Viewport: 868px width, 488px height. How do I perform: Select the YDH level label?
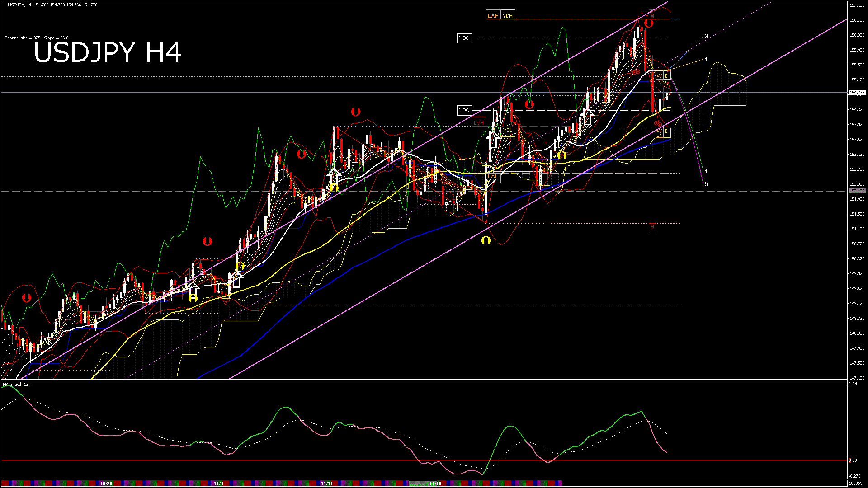tap(508, 16)
